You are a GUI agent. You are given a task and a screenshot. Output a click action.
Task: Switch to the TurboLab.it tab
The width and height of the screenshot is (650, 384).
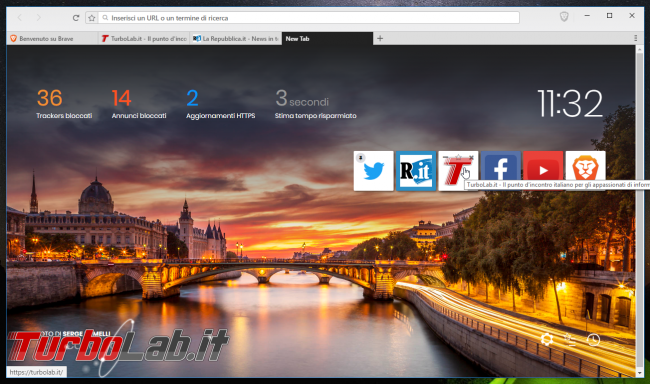click(144, 39)
